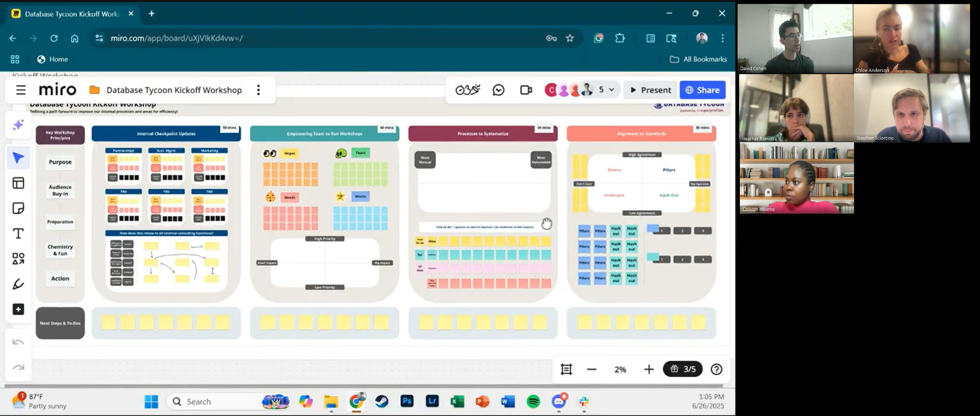The height and width of the screenshot is (416, 980).
Task: Open the Text tool
Action: tap(18, 233)
